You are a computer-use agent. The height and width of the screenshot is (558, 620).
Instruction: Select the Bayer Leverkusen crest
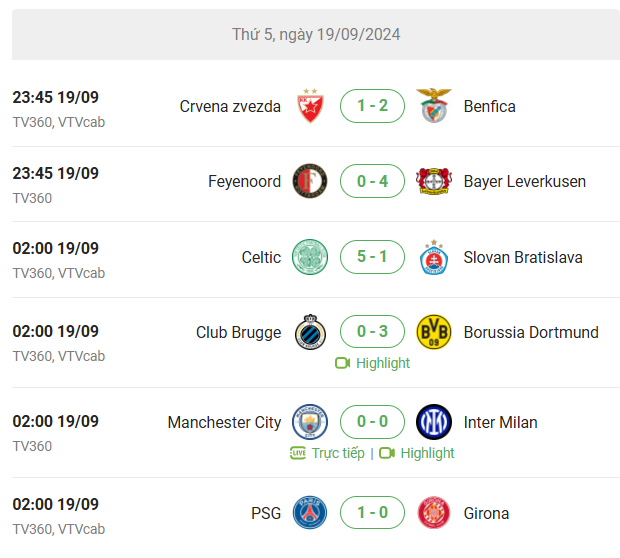click(434, 181)
